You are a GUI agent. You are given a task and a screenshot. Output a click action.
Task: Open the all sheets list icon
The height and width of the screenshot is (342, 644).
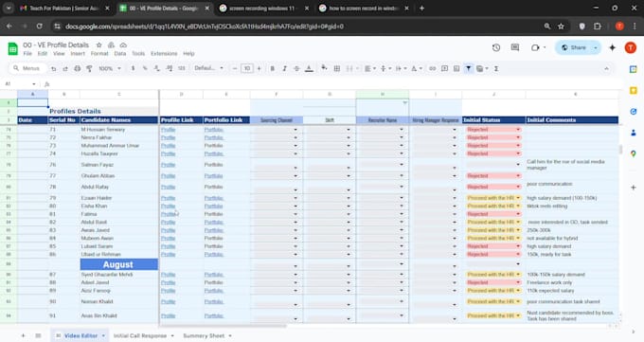pos(38,335)
